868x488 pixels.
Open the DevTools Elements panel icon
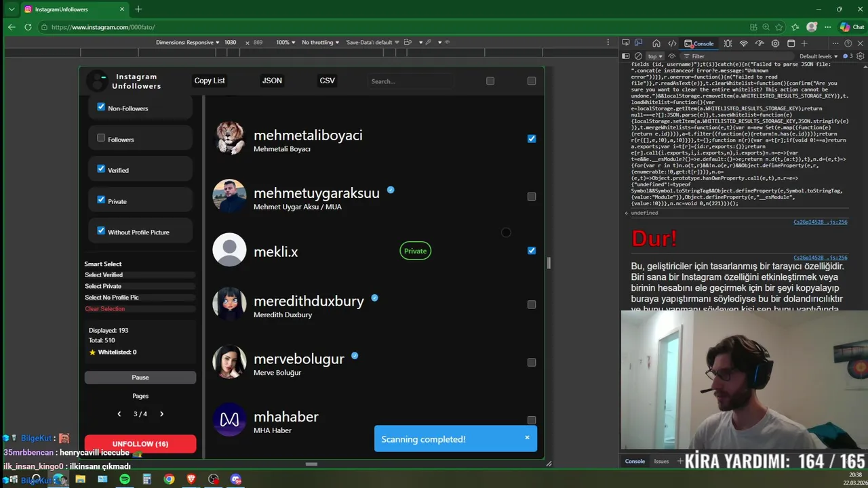tap(672, 43)
